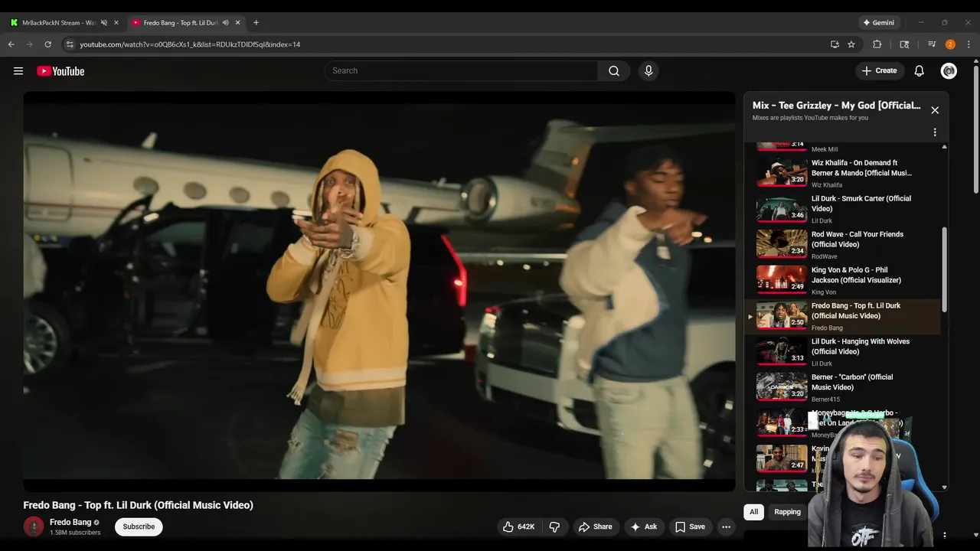This screenshot has height=551, width=980.
Task: Select the All filter chip
Action: pyautogui.click(x=753, y=512)
